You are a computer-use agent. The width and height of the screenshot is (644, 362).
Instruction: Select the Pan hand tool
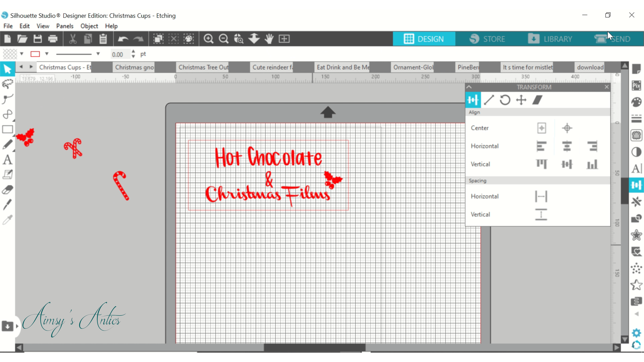269,39
